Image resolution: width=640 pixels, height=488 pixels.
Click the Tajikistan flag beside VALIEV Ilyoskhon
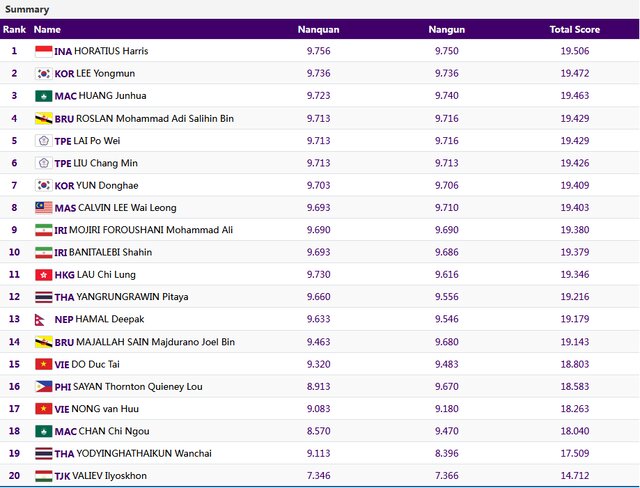[x=43, y=476]
